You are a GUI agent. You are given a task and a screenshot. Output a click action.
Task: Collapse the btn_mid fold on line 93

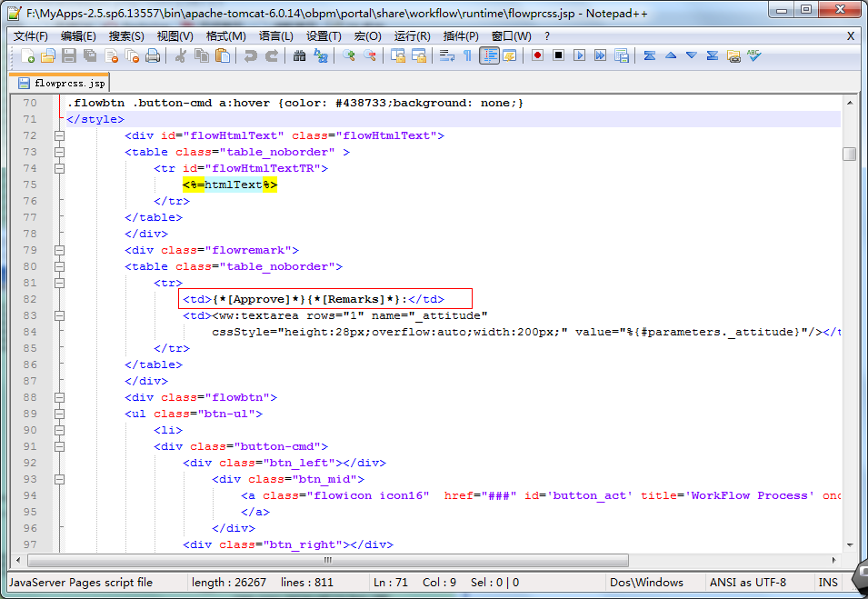pyautogui.click(x=59, y=479)
